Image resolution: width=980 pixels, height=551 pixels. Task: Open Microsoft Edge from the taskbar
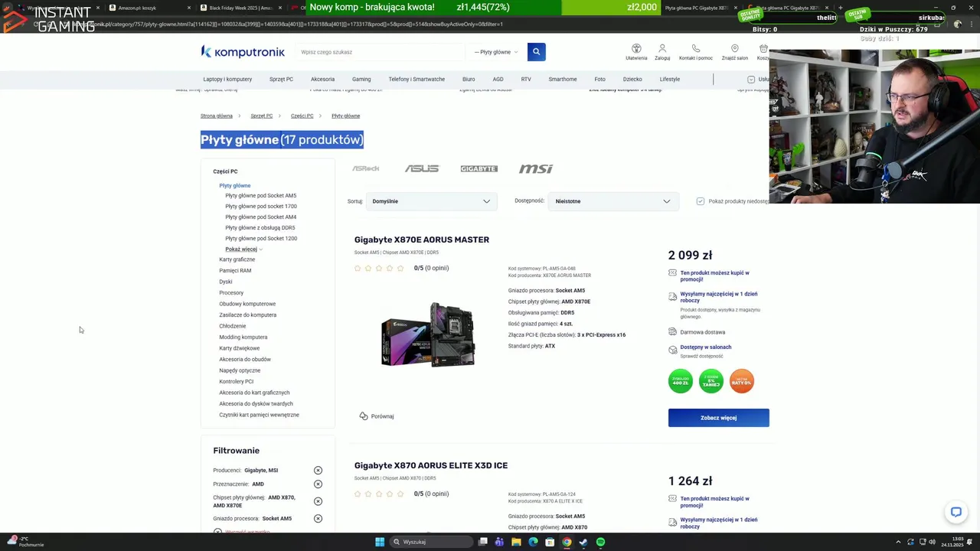coord(533,542)
